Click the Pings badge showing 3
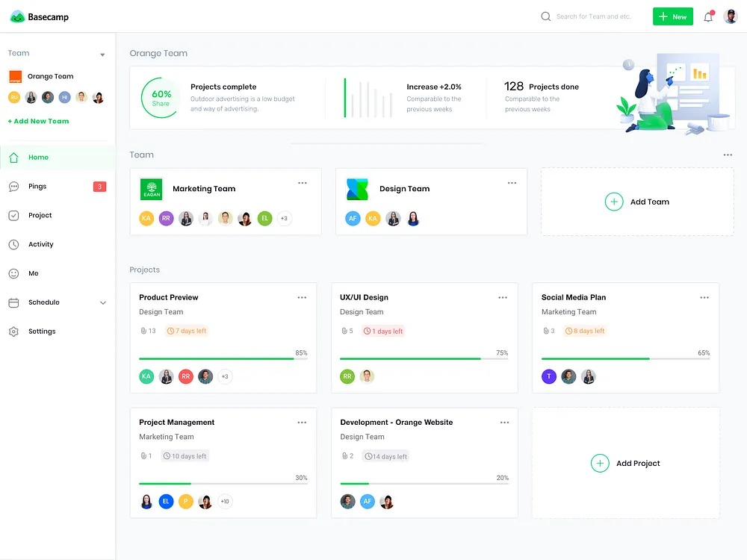Image resolution: width=747 pixels, height=560 pixels. tap(99, 187)
